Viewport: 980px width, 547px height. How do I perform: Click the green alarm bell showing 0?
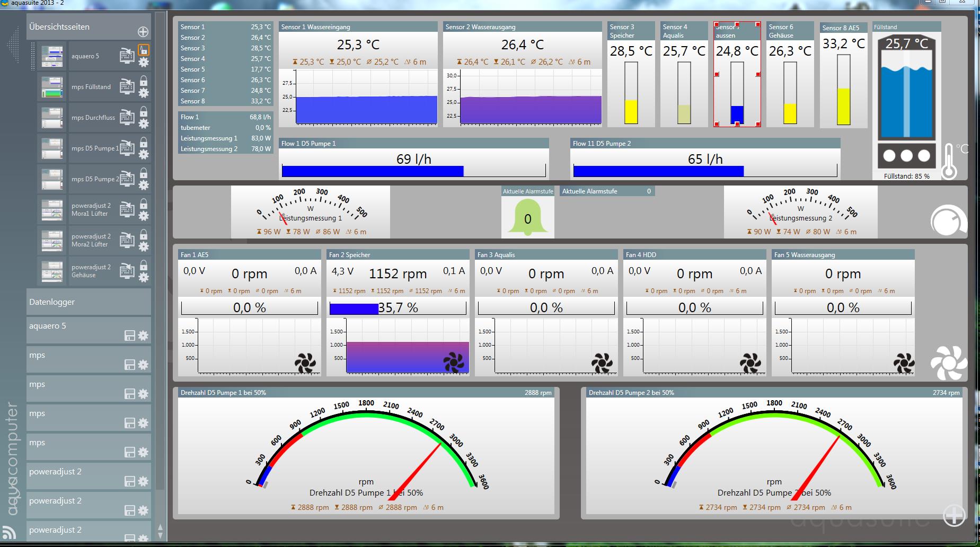(x=527, y=218)
